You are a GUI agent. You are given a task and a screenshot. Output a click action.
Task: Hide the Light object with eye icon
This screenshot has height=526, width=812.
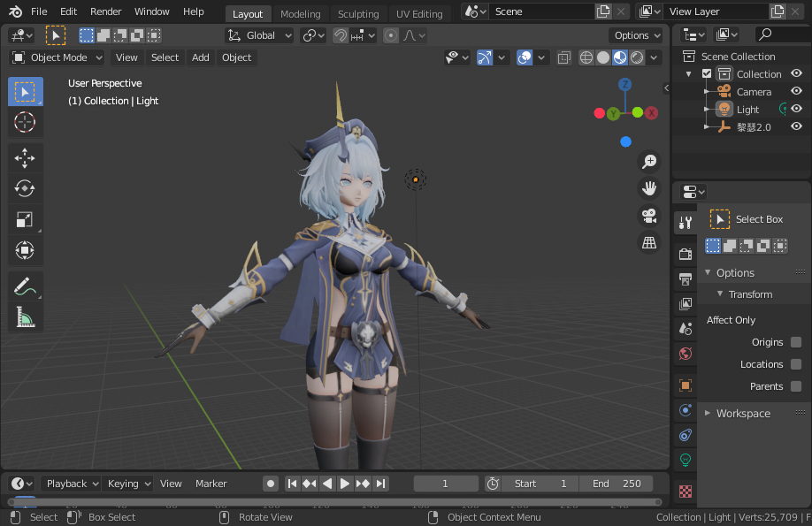pyautogui.click(x=796, y=109)
